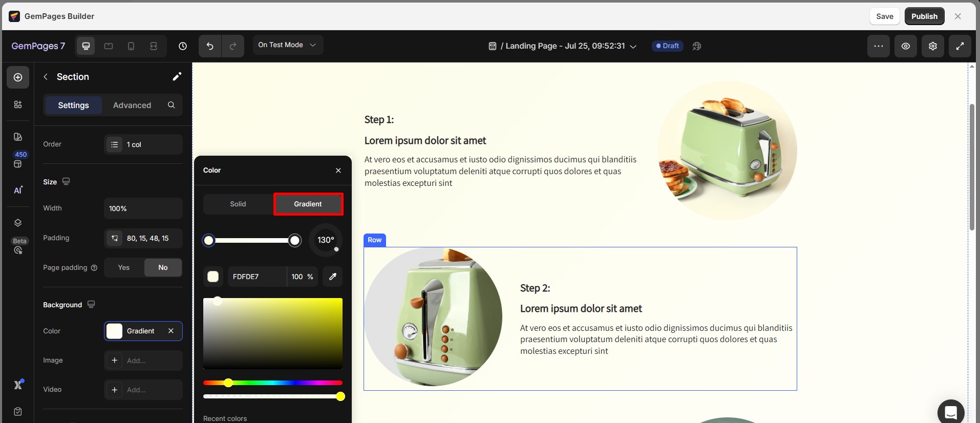Click the rainbow hue slider
The height and width of the screenshot is (423, 980).
[273, 383]
